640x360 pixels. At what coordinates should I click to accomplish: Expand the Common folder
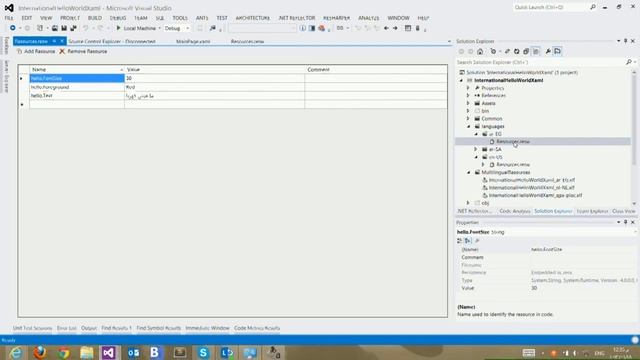coord(468,118)
